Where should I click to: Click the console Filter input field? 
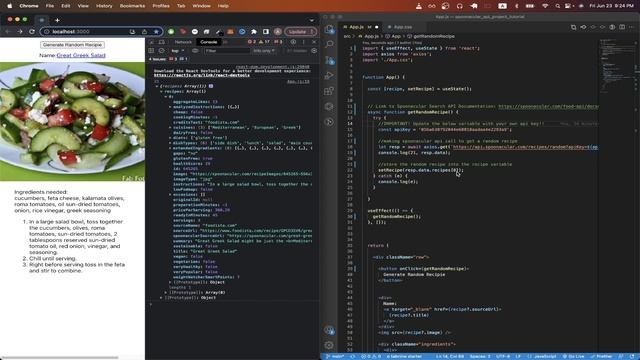(x=227, y=51)
